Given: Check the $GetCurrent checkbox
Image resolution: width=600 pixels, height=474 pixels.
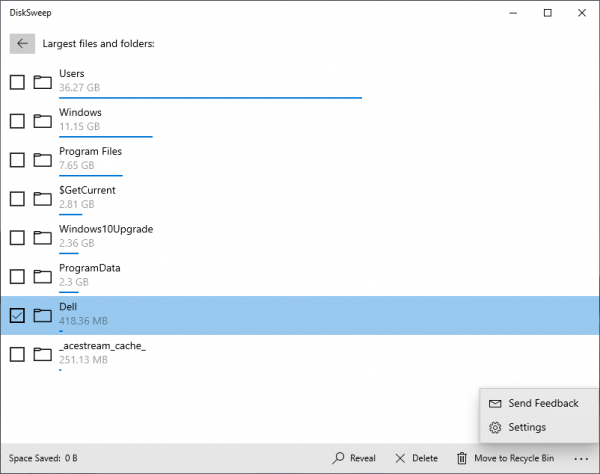Looking at the screenshot, I should click(17, 199).
